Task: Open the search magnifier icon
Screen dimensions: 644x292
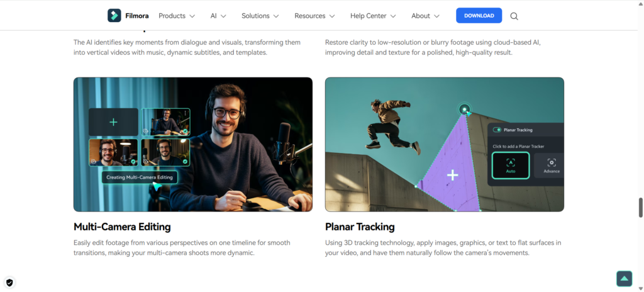Action: coord(514,16)
